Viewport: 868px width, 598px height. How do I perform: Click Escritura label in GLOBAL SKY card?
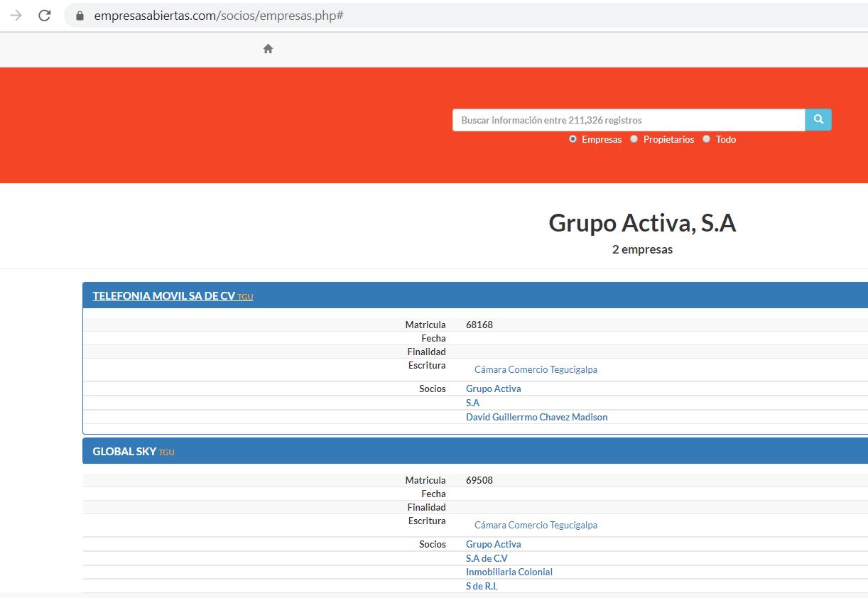point(427,521)
